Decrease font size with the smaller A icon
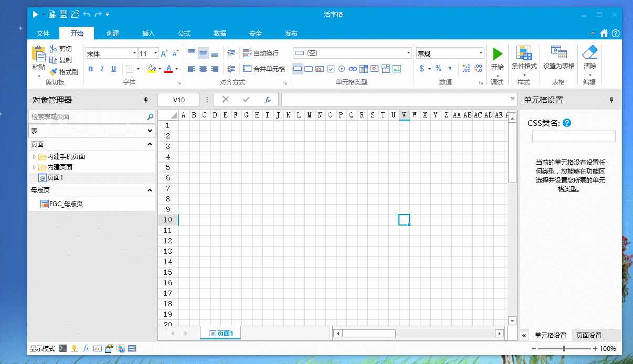Viewport: 633px width, 364px height. click(175, 53)
